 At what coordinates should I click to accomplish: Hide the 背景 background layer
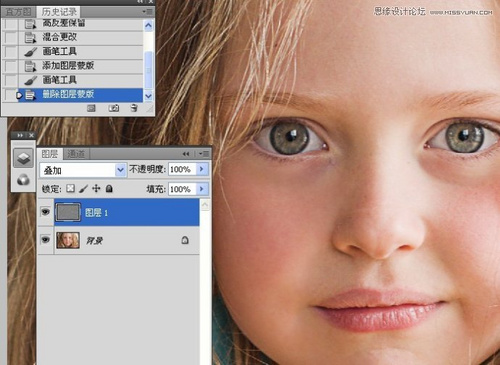click(45, 240)
